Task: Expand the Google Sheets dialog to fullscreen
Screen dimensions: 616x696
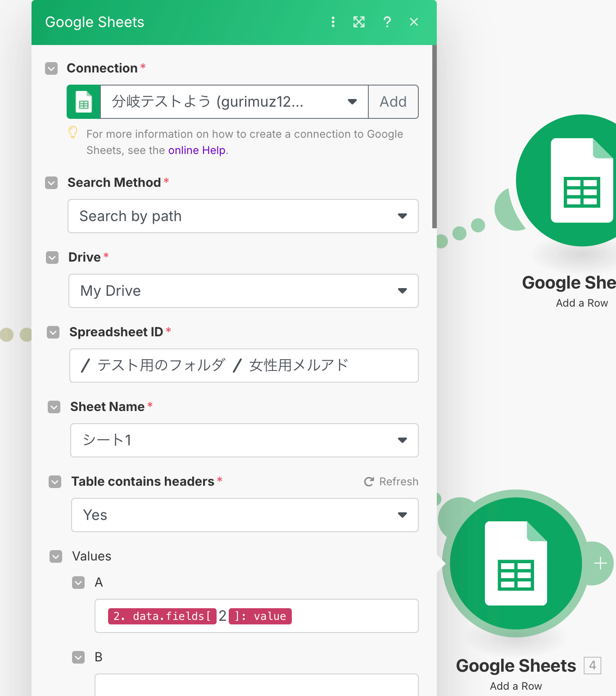Action: 359,22
